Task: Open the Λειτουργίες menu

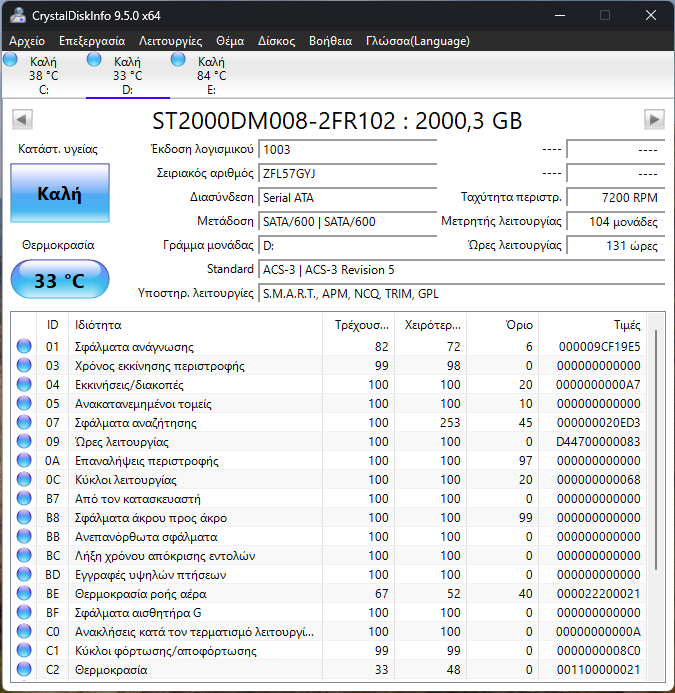Action: [171, 41]
